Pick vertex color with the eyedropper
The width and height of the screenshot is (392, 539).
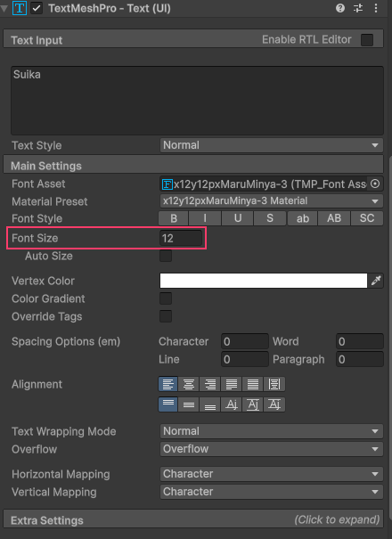pyautogui.click(x=376, y=281)
